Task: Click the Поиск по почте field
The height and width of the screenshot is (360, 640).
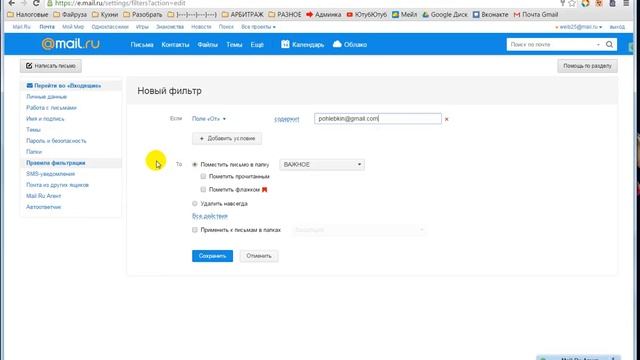Action: (552, 44)
